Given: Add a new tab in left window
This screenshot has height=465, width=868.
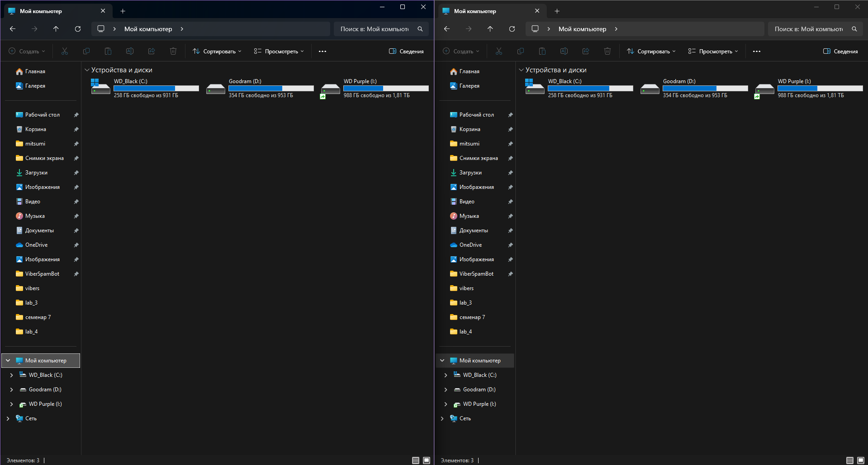Looking at the screenshot, I should tap(123, 11).
